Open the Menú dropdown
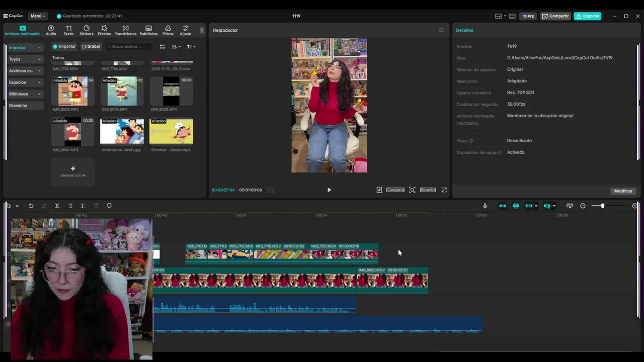Viewport: 644px width, 362px height. coord(38,16)
